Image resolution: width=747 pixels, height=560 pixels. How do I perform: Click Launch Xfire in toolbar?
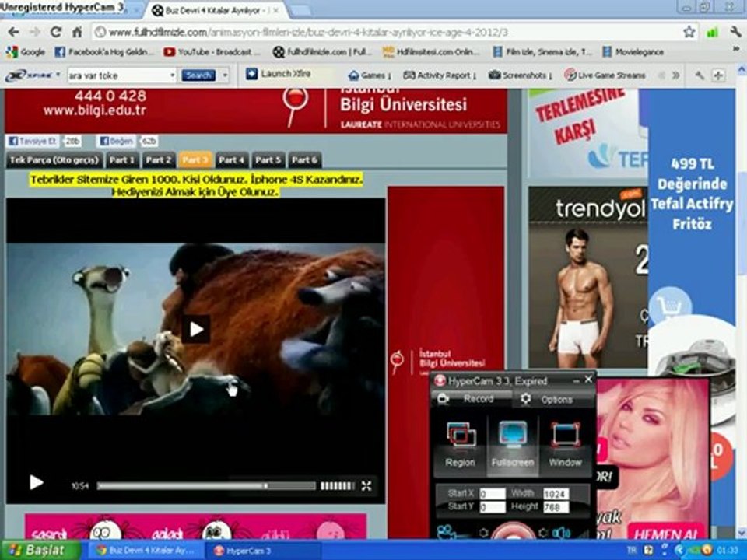pos(279,75)
